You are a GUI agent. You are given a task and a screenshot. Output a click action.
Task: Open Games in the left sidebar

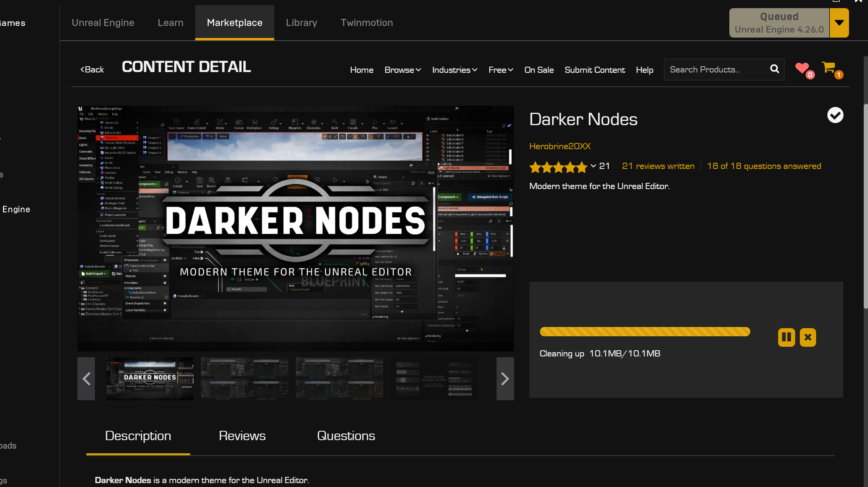point(12,23)
